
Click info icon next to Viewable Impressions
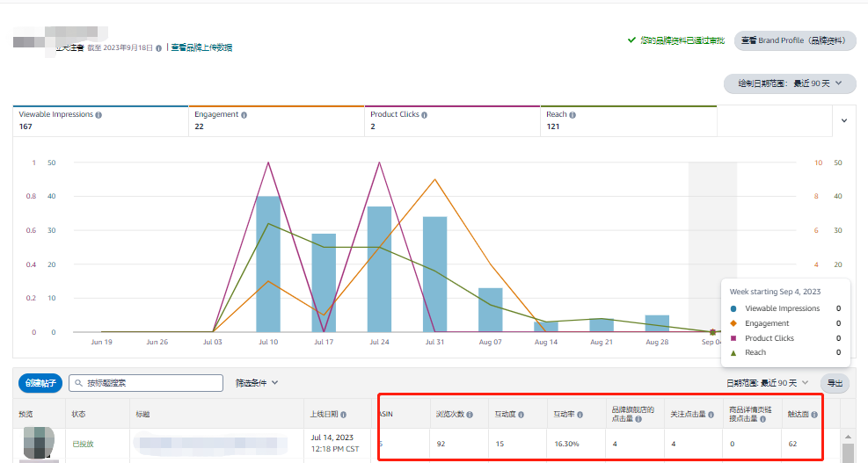(98, 115)
